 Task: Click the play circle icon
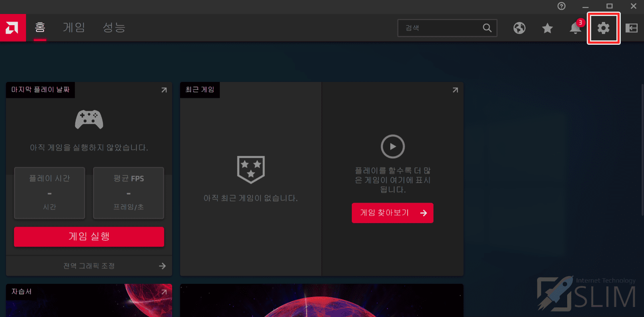click(x=393, y=146)
